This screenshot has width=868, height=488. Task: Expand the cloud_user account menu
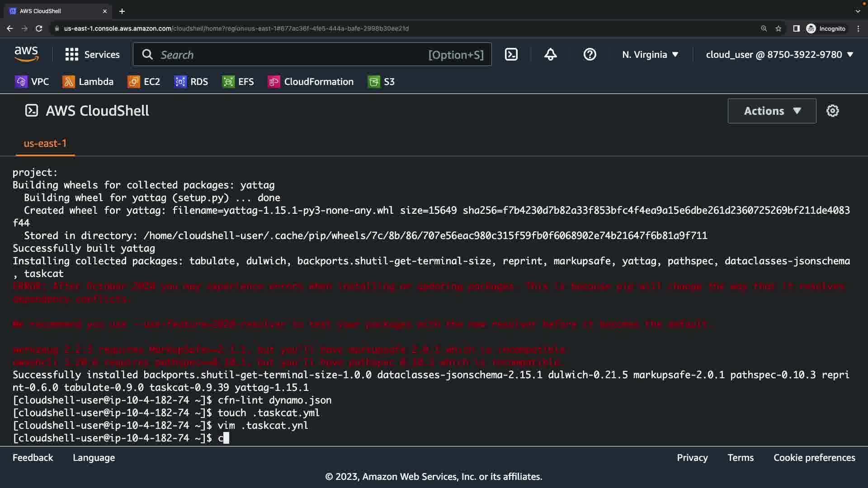click(x=779, y=55)
